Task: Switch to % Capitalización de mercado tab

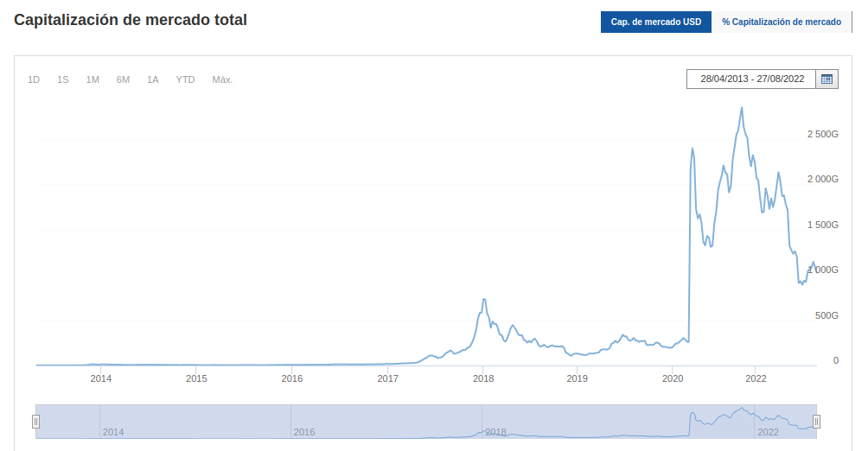Action: point(782,22)
